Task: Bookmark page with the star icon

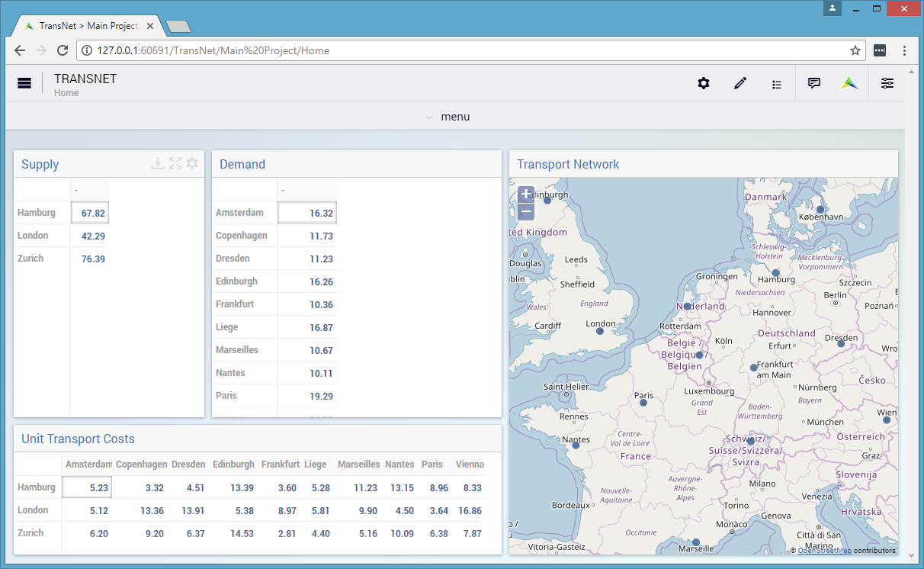Action: (855, 50)
